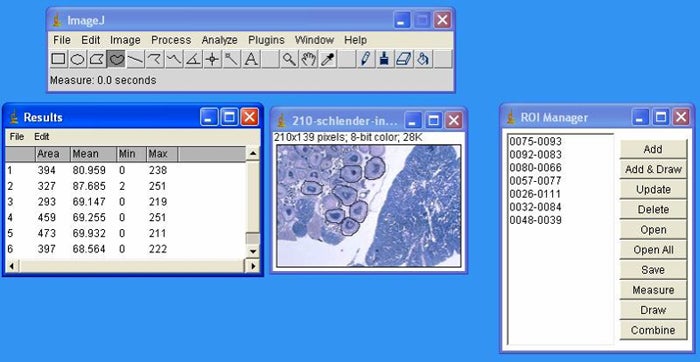Click the Results table down scroll arrow
This screenshot has width=700, height=362.
click(x=253, y=251)
